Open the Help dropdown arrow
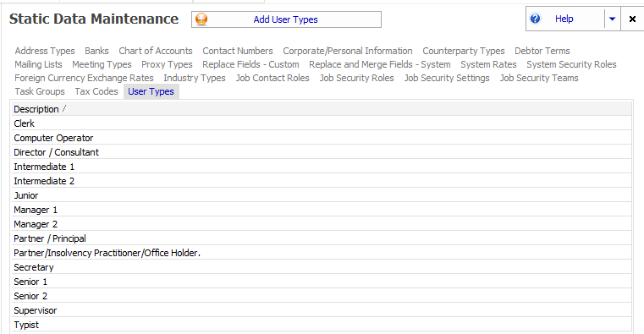The image size is (644, 334). tap(612, 19)
